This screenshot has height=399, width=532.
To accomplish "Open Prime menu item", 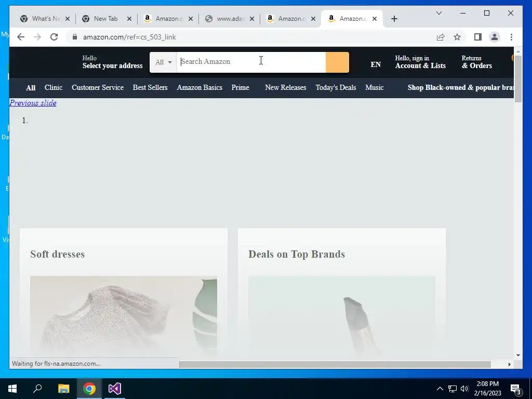I will (240, 87).
